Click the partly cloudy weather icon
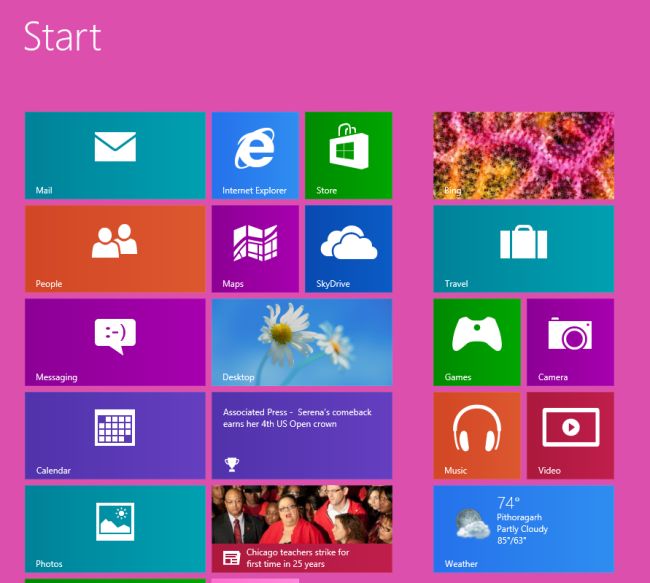Screen dimensions: 650x583 pyautogui.click(x=472, y=523)
